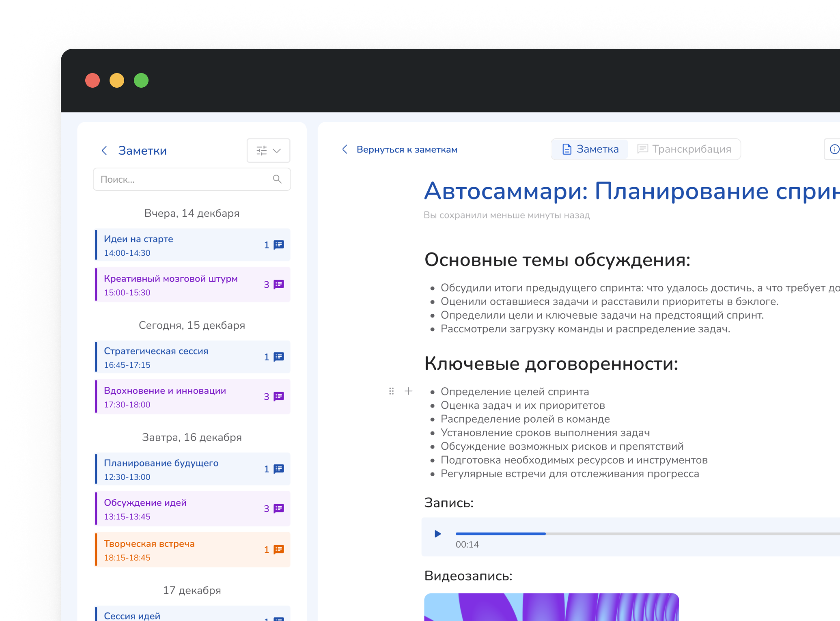Click the plus icon to add block
The width and height of the screenshot is (840, 621).
tap(409, 391)
